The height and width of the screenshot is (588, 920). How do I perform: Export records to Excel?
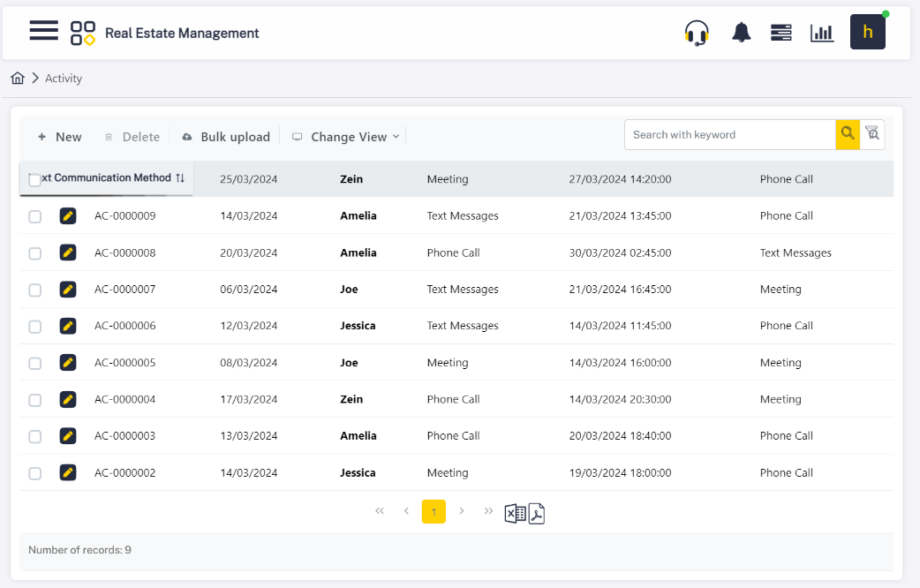[515, 512]
